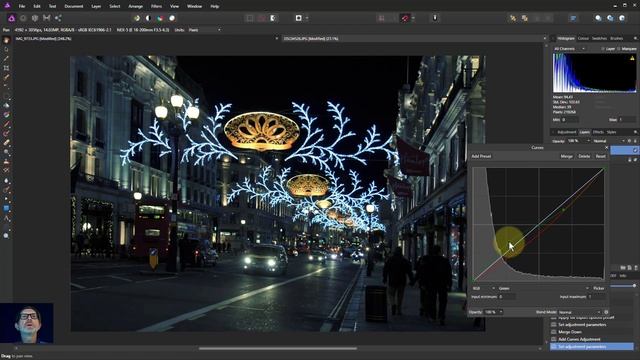Toggle visibility check of selected Curves layer

point(635,150)
